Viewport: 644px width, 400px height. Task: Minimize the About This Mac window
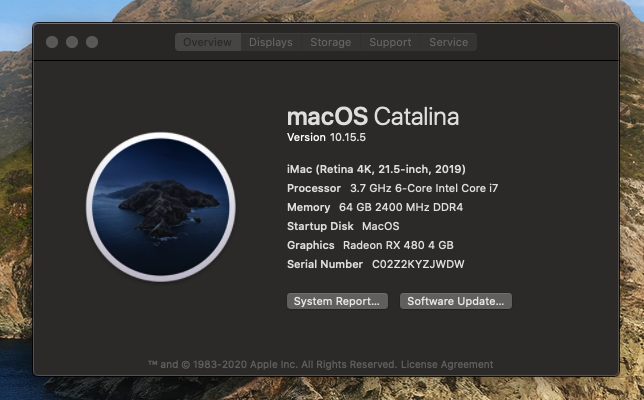(72, 42)
